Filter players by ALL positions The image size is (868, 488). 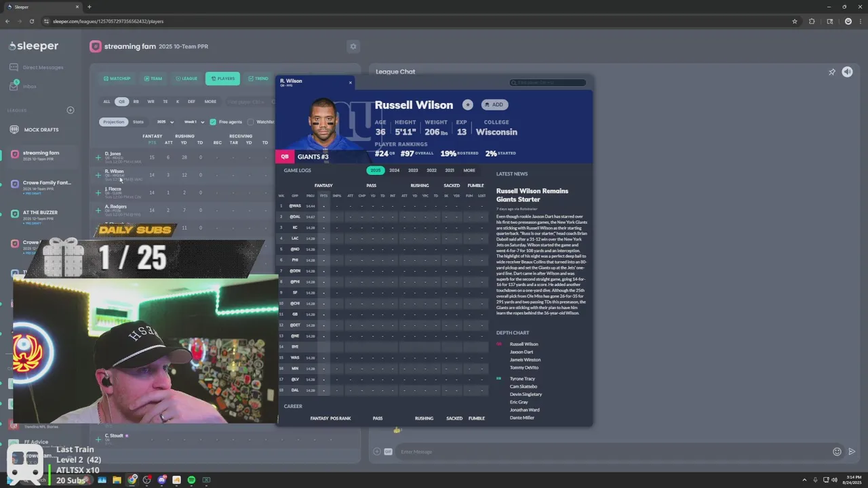coord(106,102)
